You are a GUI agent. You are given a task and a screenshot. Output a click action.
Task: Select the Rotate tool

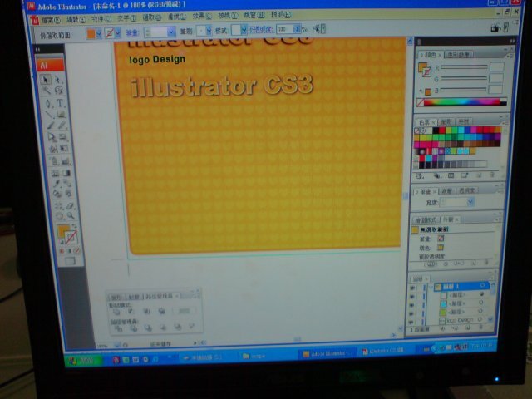[x=52, y=137]
